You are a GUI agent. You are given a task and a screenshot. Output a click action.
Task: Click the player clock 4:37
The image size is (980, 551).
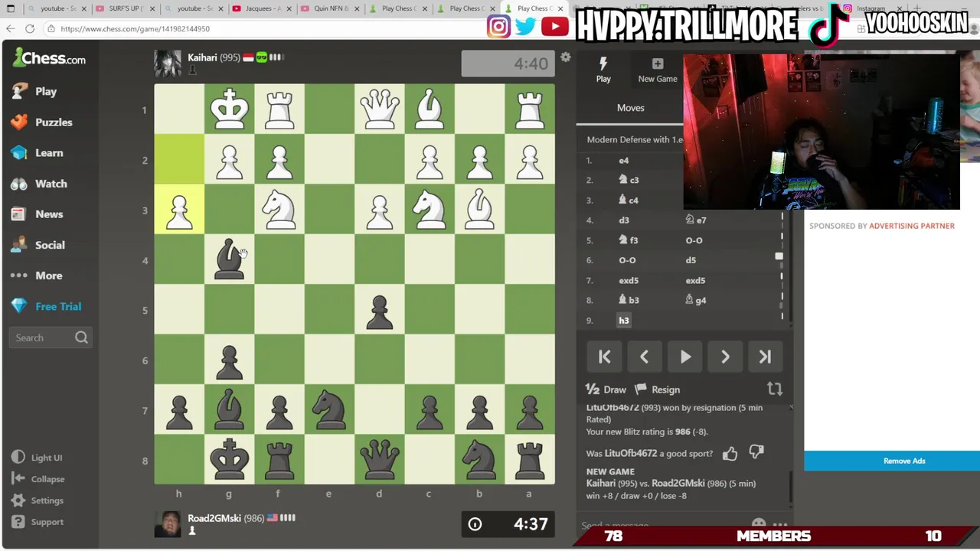tap(508, 524)
